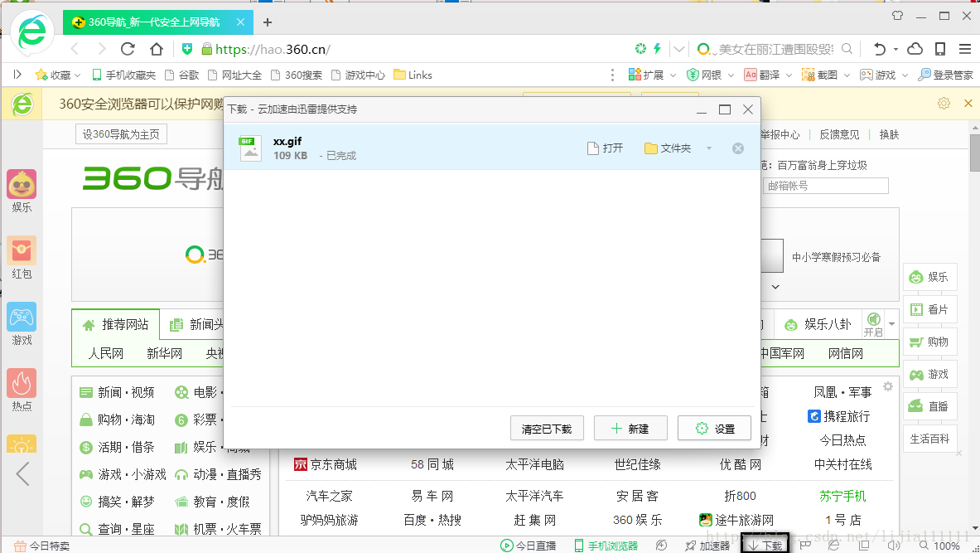Open the 手机收藏夹 bookmark

[x=123, y=75]
